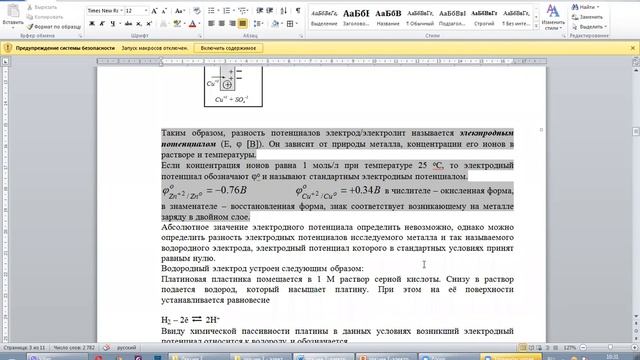Click the 127% zoom level indicator
This screenshot has width=640, height=360.
tap(569, 348)
